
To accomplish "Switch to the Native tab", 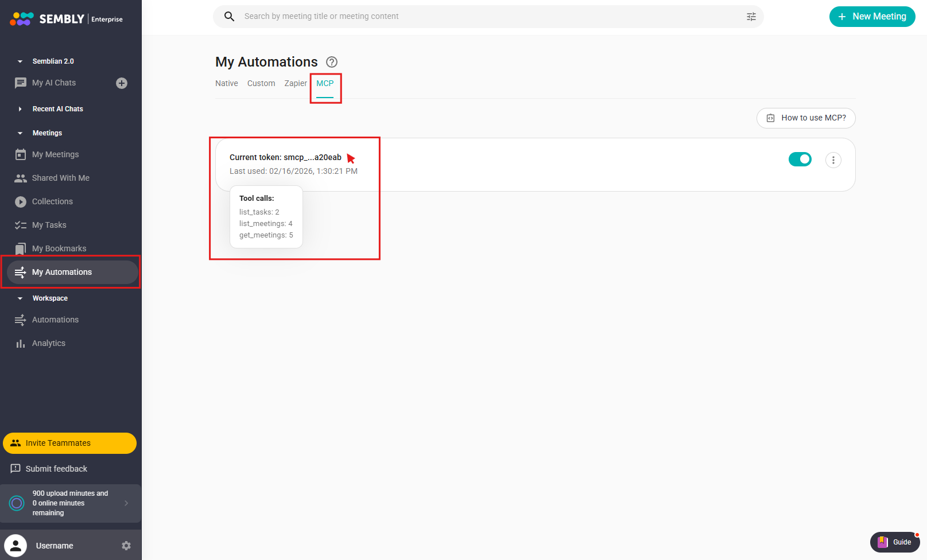I will [226, 83].
